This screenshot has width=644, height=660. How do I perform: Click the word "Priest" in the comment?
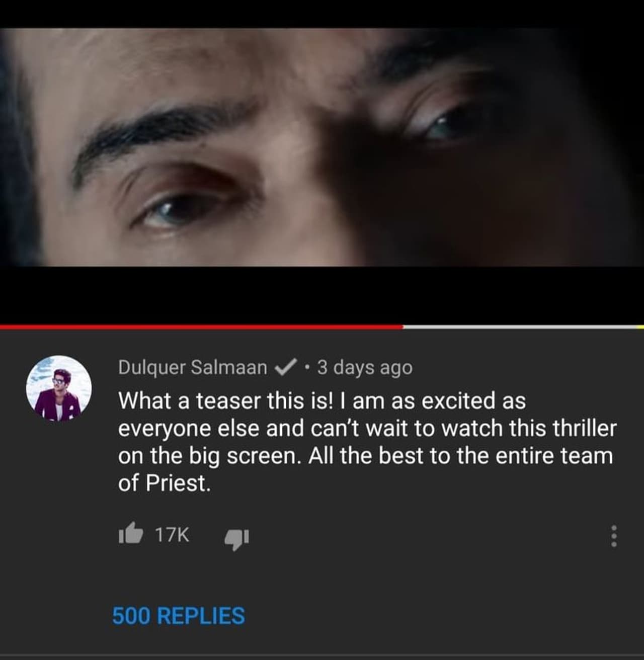(x=176, y=483)
